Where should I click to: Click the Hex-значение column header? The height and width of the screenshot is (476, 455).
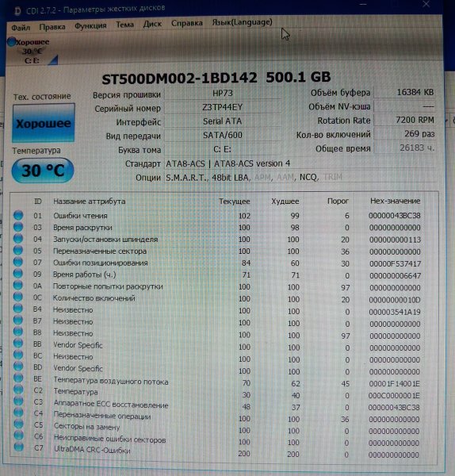click(395, 201)
